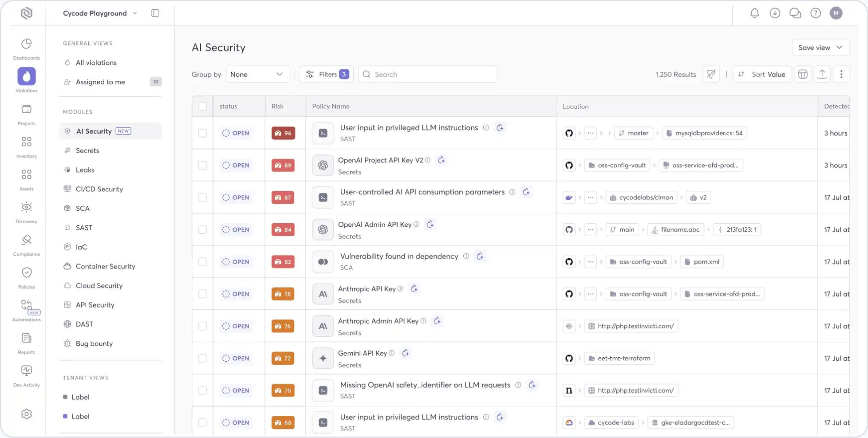Image resolution: width=868 pixels, height=438 pixels.
Task: Go to Container Security module
Action: coord(105,266)
